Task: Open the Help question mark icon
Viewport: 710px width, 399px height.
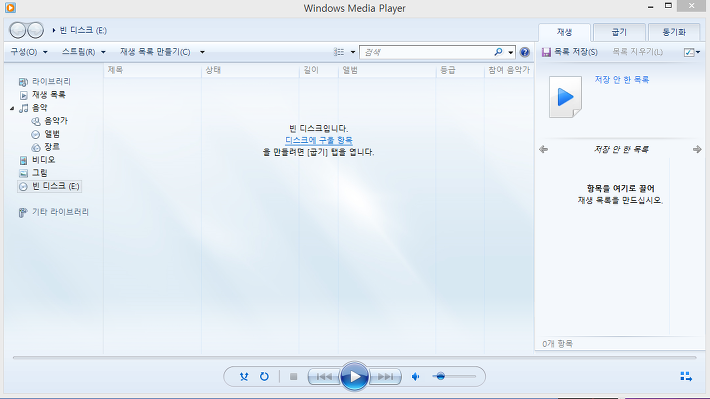Action: point(524,52)
